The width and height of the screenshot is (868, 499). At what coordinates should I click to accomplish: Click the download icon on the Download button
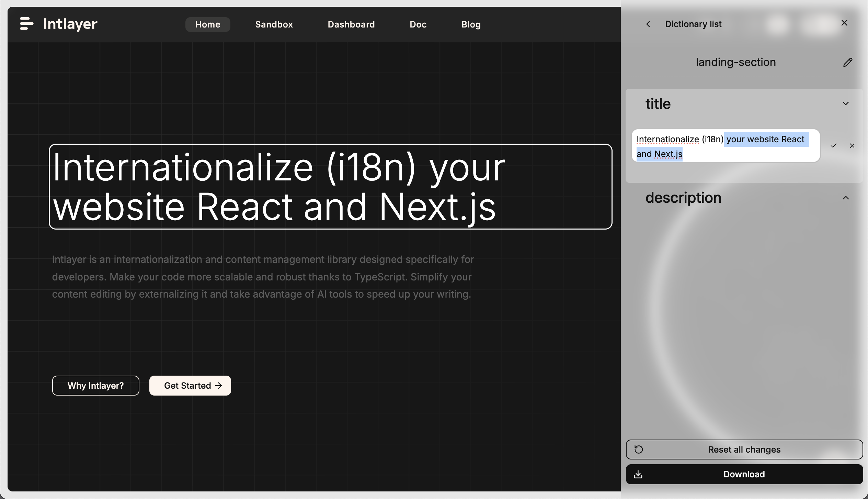click(639, 474)
